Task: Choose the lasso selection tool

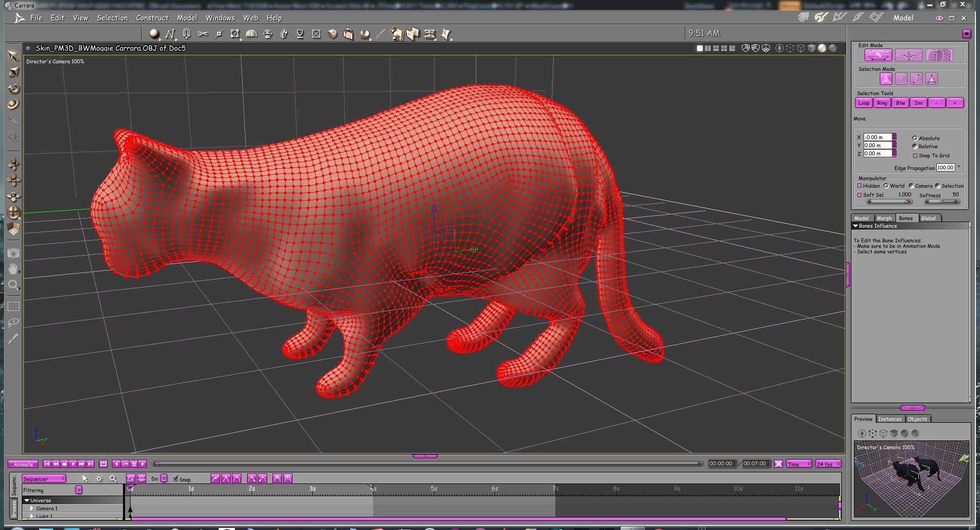Action: point(14,322)
